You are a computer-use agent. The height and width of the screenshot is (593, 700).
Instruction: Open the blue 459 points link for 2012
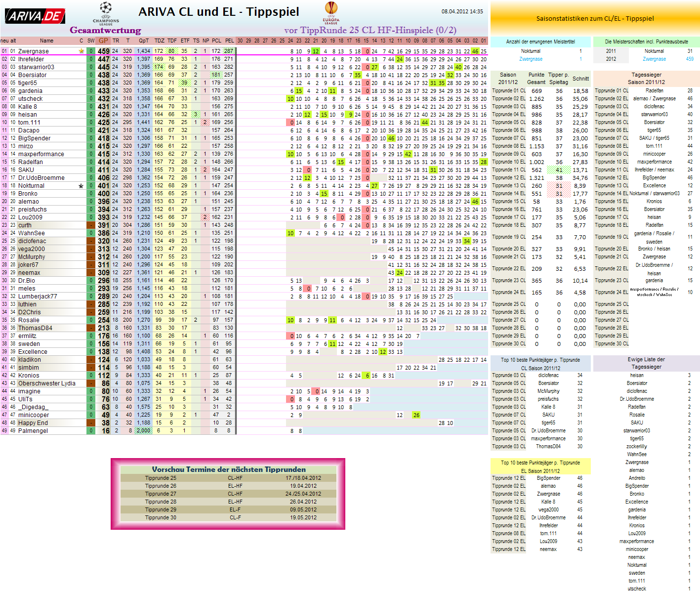pos(690,59)
